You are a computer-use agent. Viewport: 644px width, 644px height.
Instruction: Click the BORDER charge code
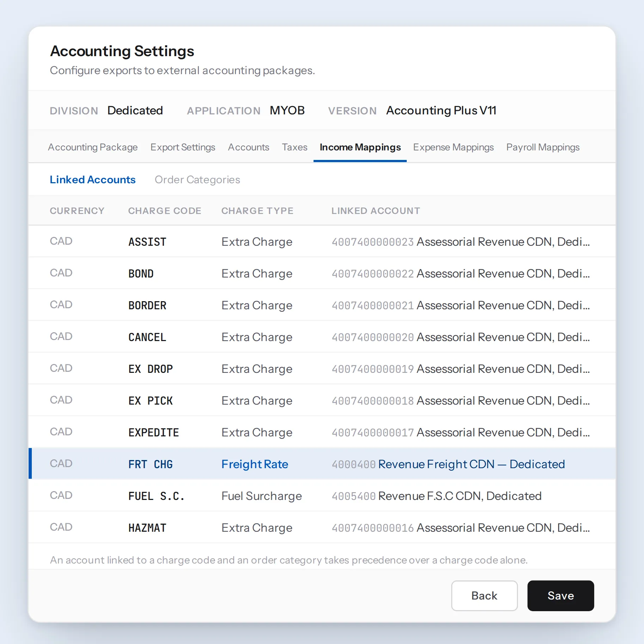click(147, 305)
